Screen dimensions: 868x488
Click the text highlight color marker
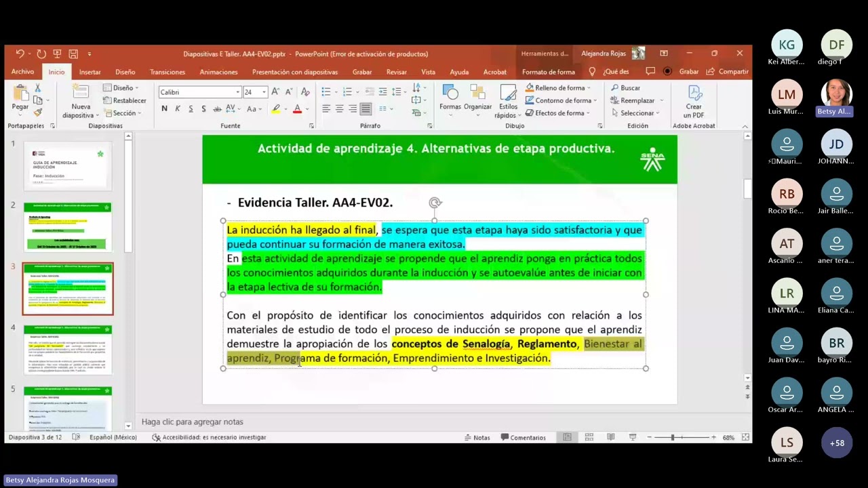[276, 108]
